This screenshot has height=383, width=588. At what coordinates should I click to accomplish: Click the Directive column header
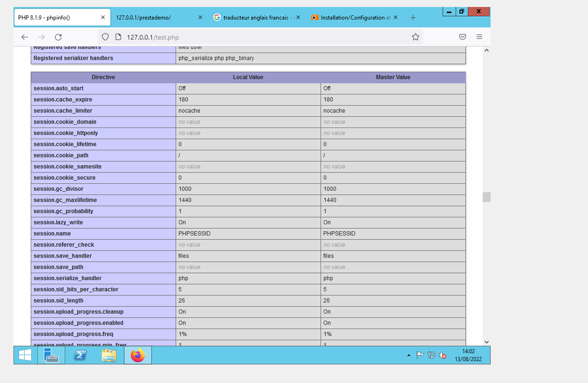[x=103, y=77]
